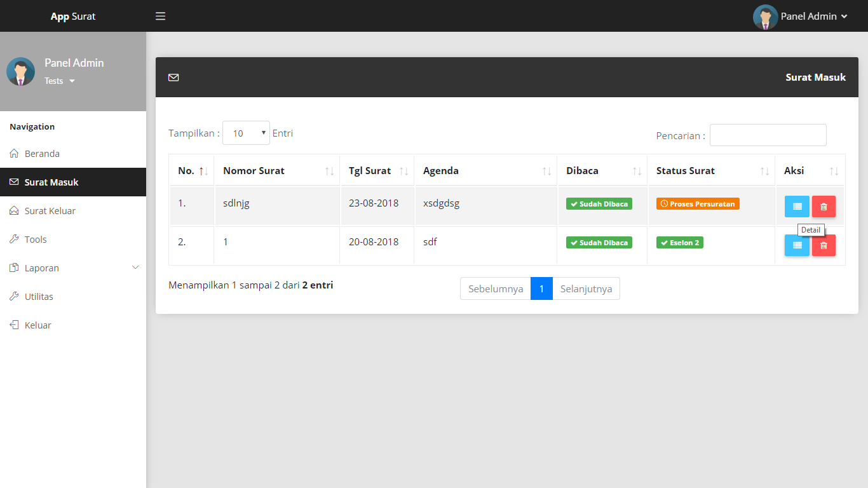Click the sidebar Panel Admin avatar
The height and width of the screenshot is (488, 868).
pyautogui.click(x=21, y=72)
